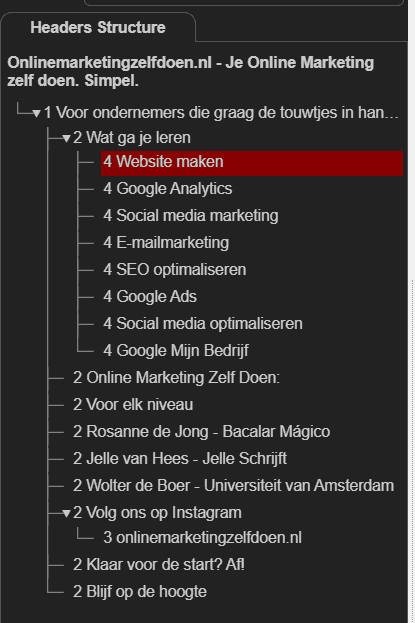Image resolution: width=415 pixels, height=623 pixels.
Task: Select '2 Blijf op de hoogte' heading
Action: tap(140, 592)
